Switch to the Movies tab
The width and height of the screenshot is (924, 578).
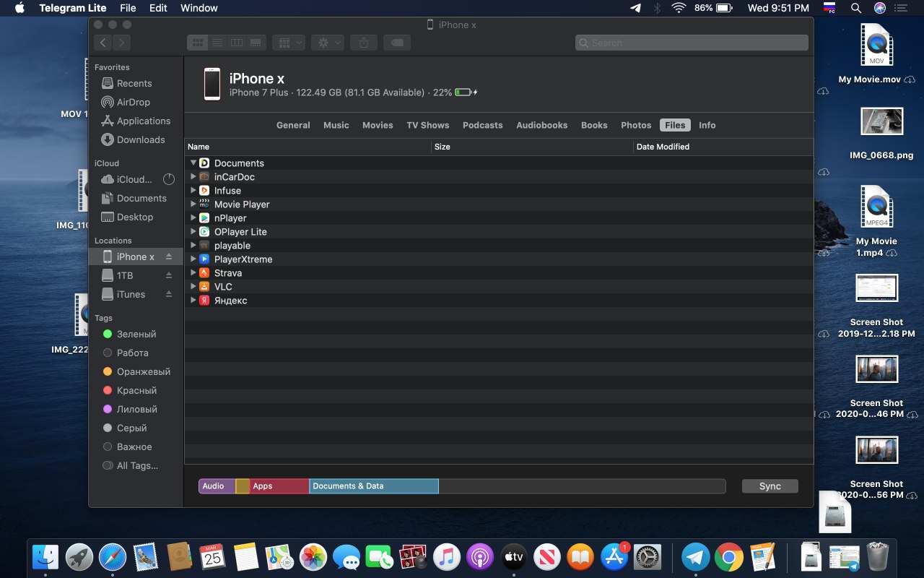click(378, 125)
